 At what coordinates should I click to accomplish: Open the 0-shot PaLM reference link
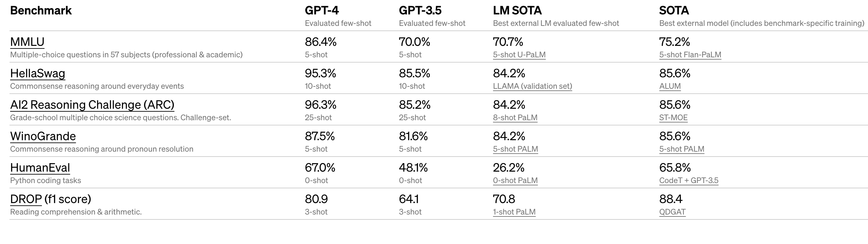coord(515,180)
